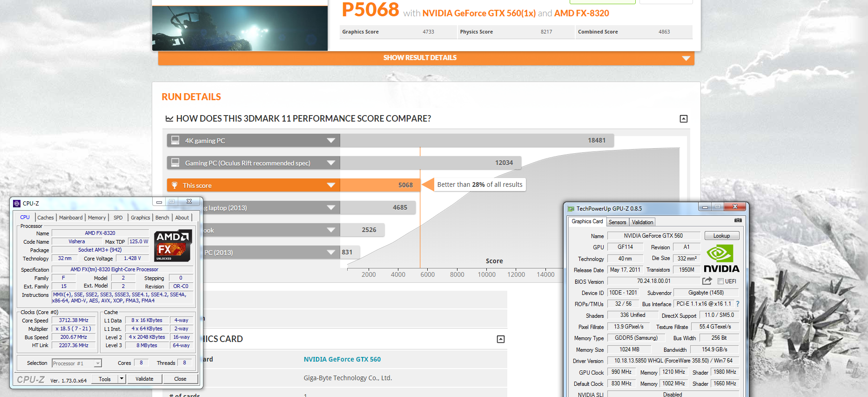Open the Validation tab in GPU-Z
This screenshot has height=397, width=868.
point(642,222)
